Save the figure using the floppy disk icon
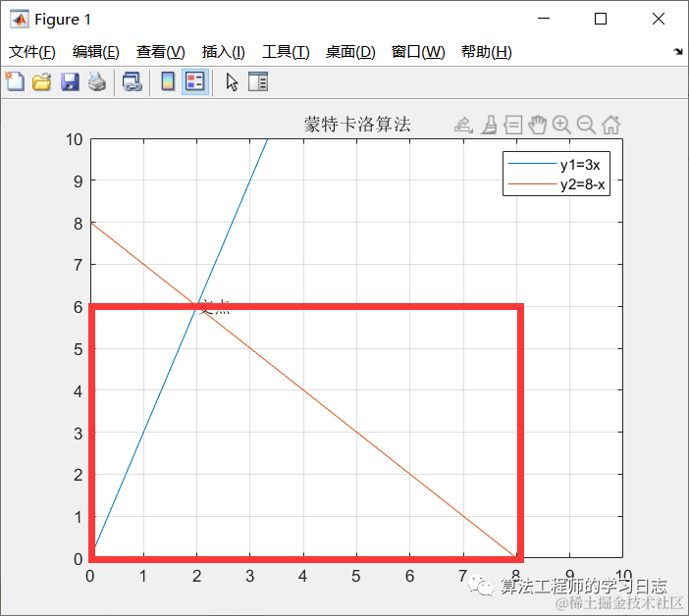The image size is (689, 616). pos(70,82)
